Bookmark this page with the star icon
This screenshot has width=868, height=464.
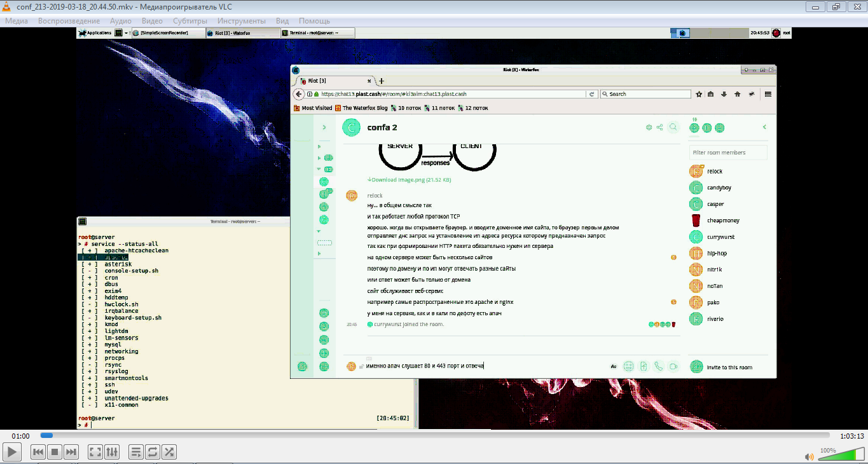pos(699,94)
